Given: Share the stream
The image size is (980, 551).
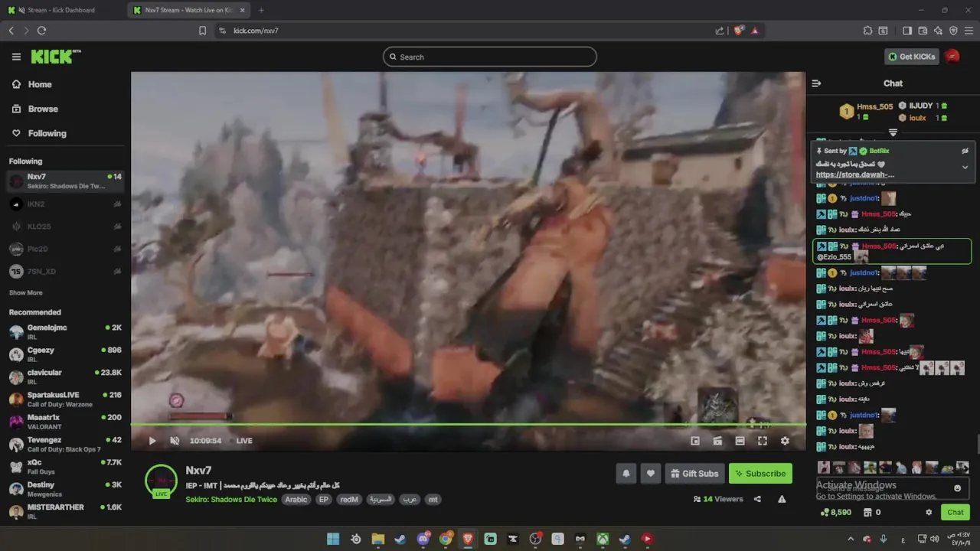Looking at the screenshot, I should click(x=757, y=499).
